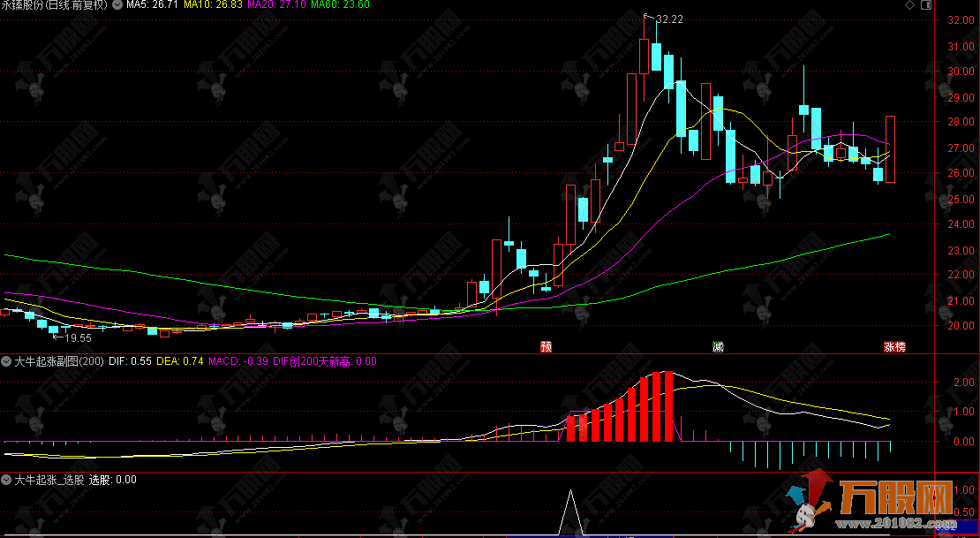
Task: Click the 19.55 low price annotation
Action: click(78, 337)
